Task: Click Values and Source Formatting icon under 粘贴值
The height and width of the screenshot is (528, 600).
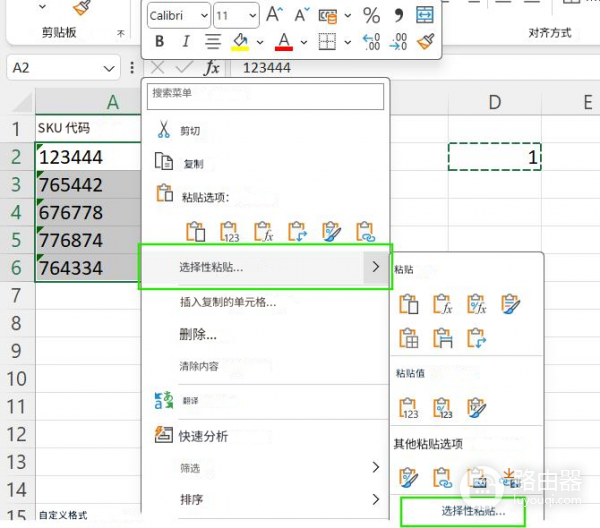Action: tap(477, 408)
